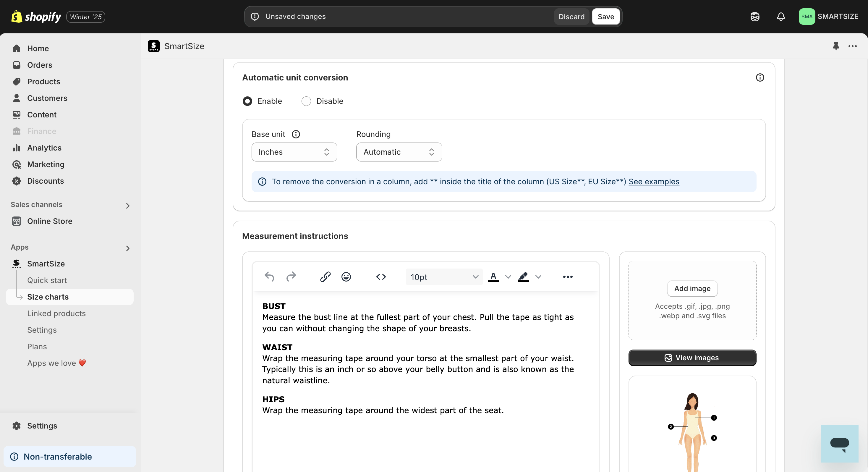Toggle source code view
Image resolution: width=868 pixels, height=472 pixels.
click(x=381, y=277)
